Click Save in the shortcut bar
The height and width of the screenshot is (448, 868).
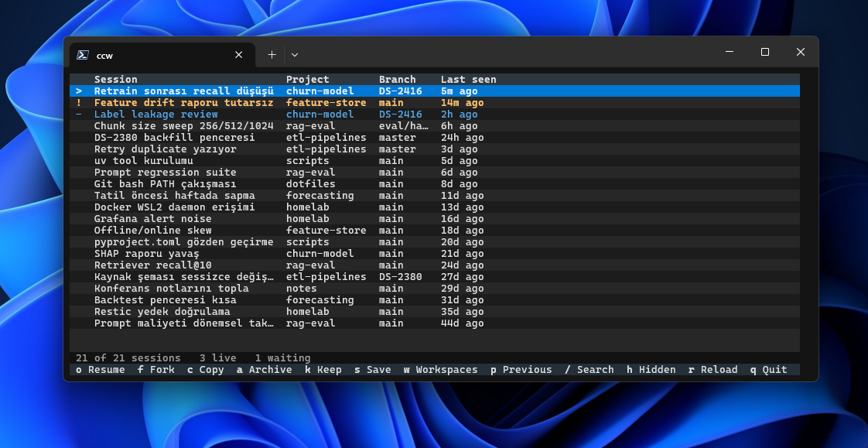[373, 369]
